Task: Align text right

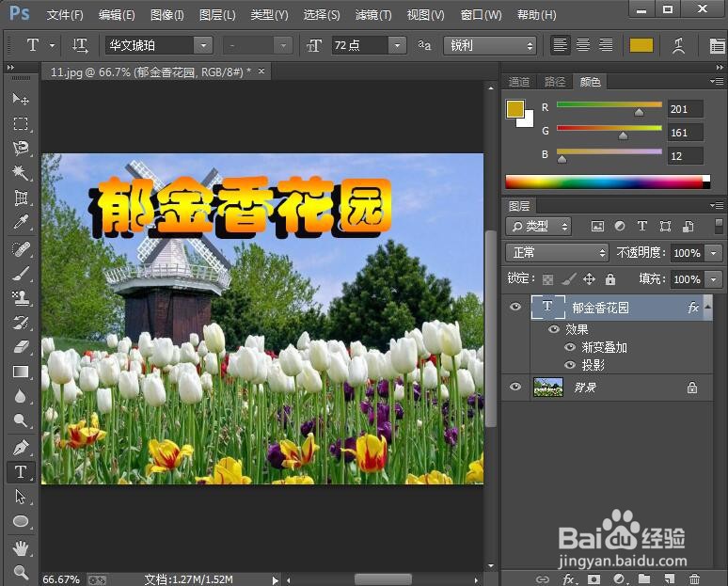Action: 606,45
